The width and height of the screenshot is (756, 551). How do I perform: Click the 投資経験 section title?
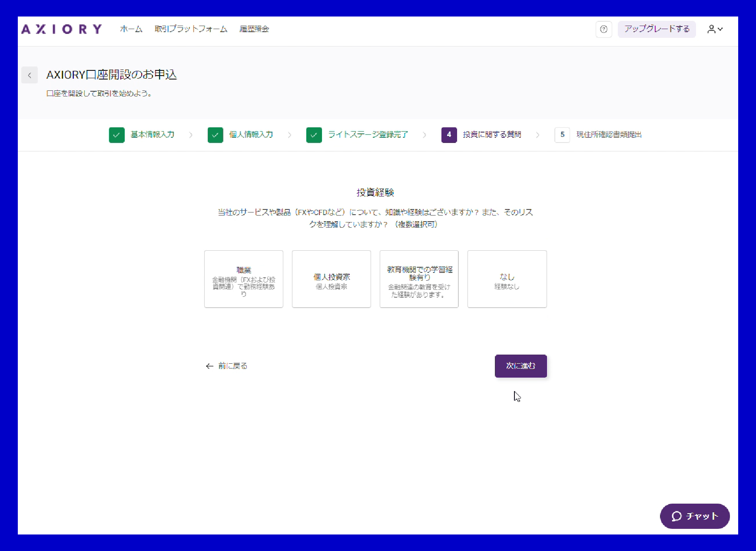pyautogui.click(x=375, y=193)
